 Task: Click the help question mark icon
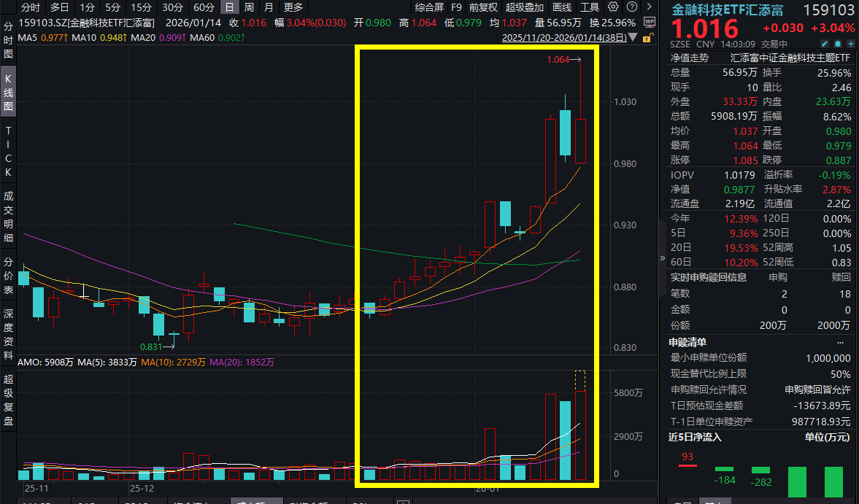(x=631, y=7)
